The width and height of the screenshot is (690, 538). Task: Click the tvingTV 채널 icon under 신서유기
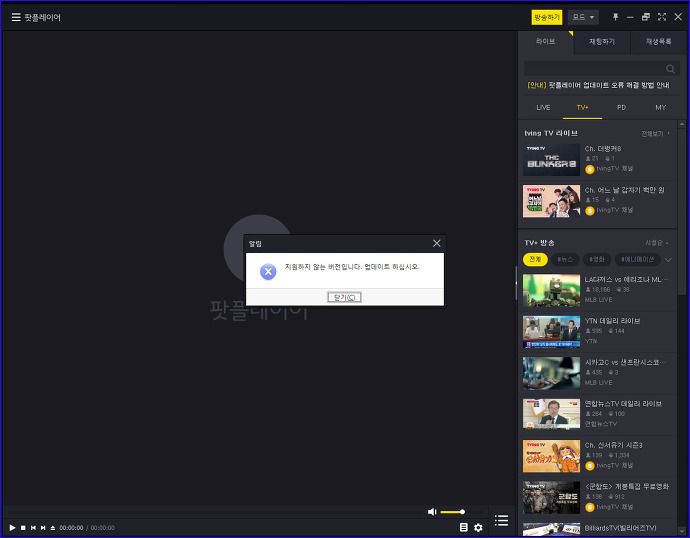590,466
